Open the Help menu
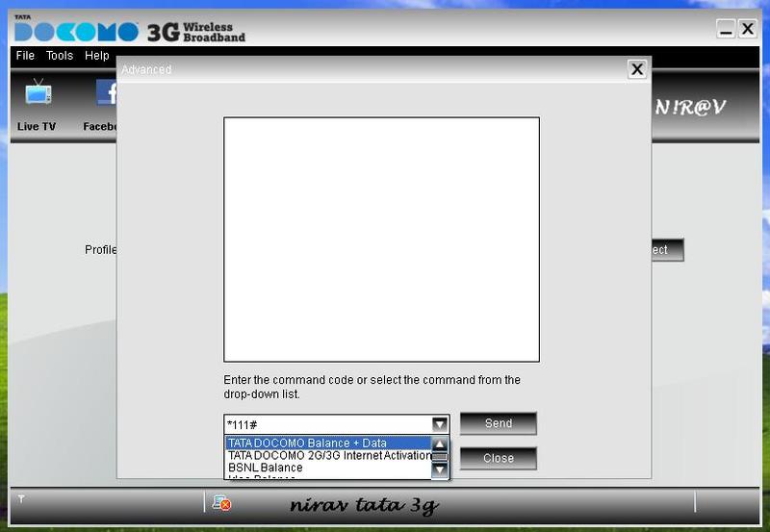Image resolution: width=770 pixels, height=532 pixels. pyautogui.click(x=97, y=56)
